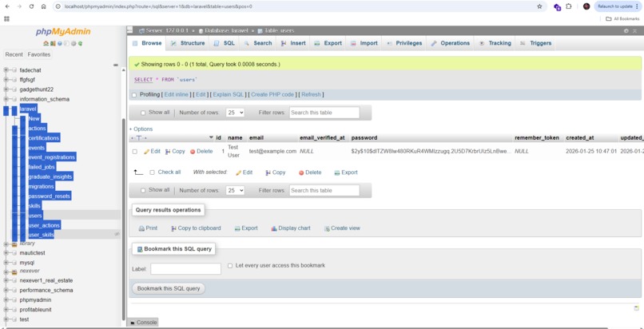
Task: Click the green reload navigation panel icon
Action: [x=80, y=43]
